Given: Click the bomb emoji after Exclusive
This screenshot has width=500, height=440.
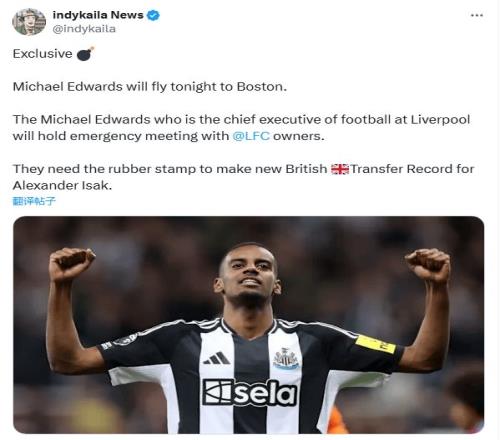Looking at the screenshot, I should coord(85,54).
